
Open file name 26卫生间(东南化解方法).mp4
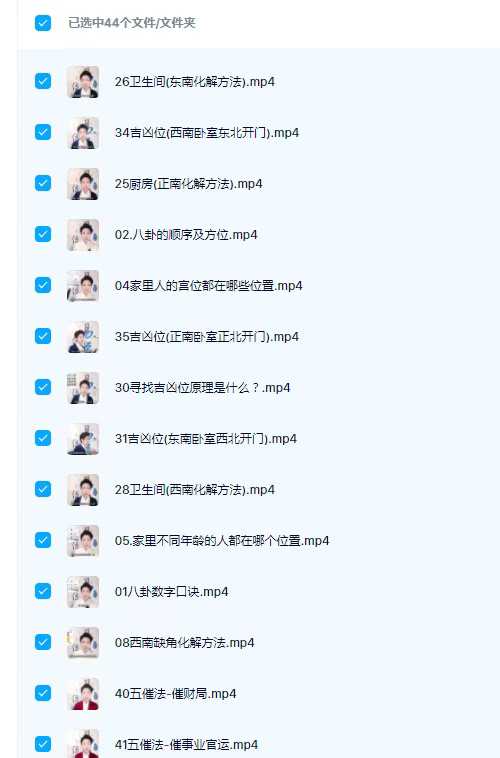click(x=195, y=82)
